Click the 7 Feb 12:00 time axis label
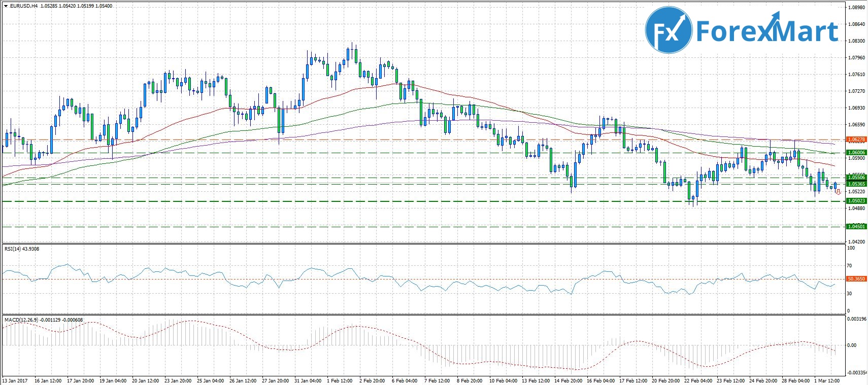 pos(438,380)
